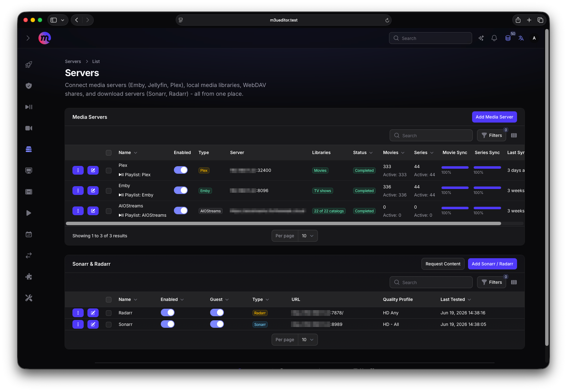
Task: Click Plex Movie Sync progress bar
Action: (x=455, y=167)
